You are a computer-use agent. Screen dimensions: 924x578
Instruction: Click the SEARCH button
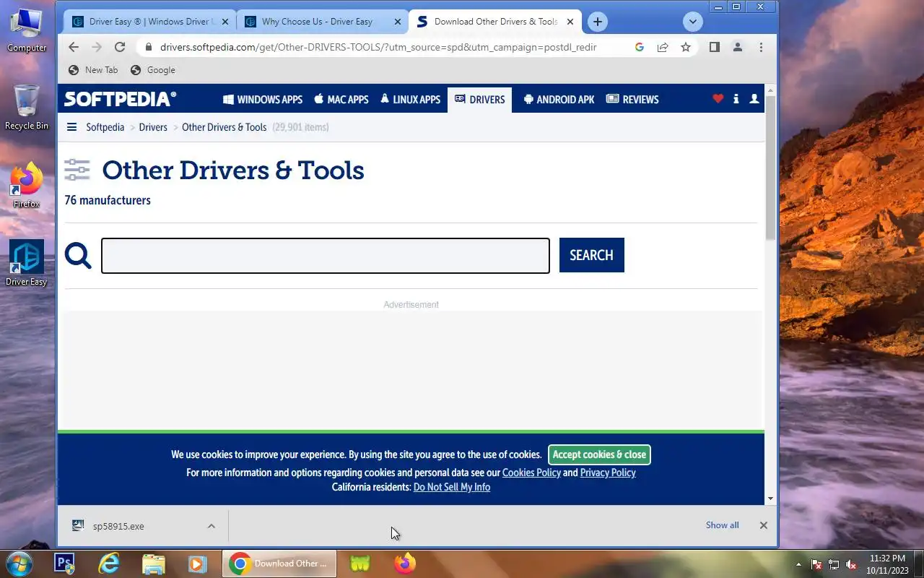coord(591,255)
